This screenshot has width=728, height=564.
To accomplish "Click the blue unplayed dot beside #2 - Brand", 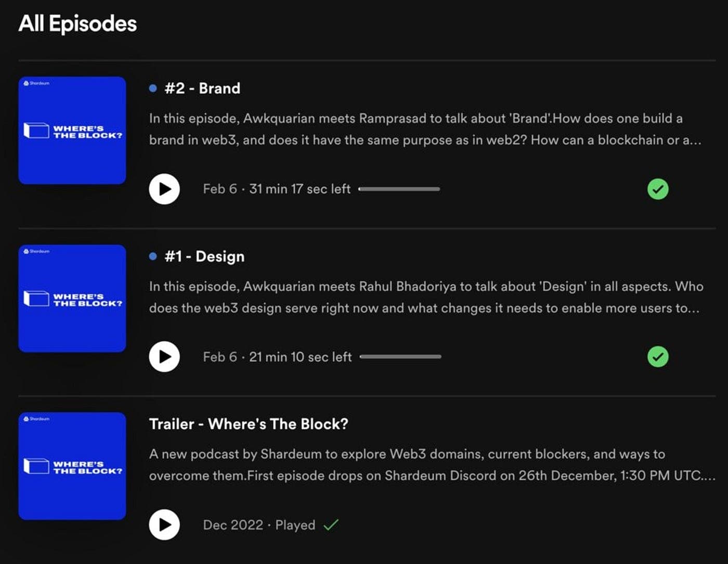I will point(153,88).
